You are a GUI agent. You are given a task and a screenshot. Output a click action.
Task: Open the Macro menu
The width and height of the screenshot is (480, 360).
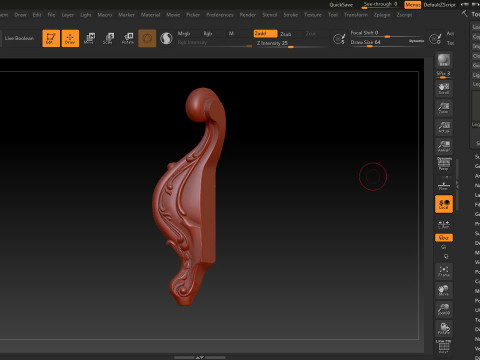click(x=105, y=15)
